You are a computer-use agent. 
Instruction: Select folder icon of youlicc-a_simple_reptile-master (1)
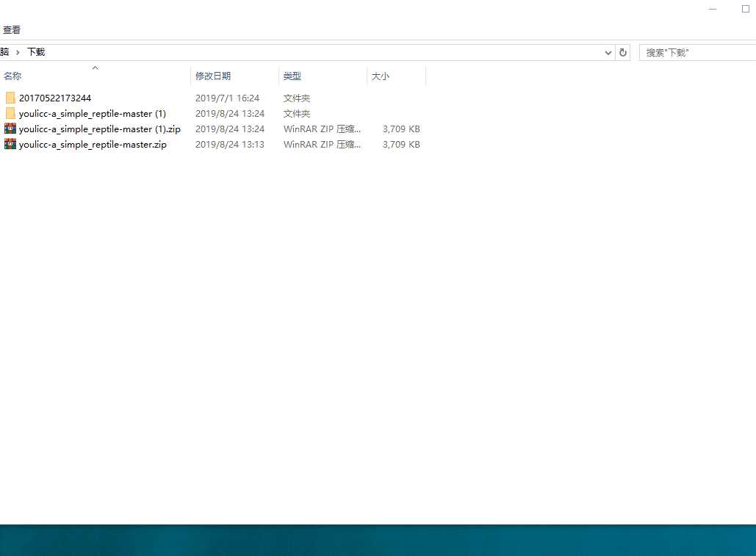pos(10,113)
